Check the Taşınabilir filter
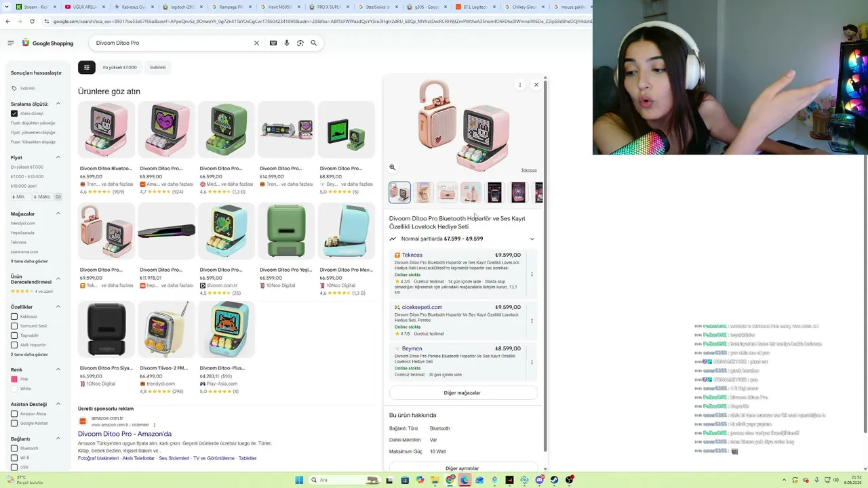The height and width of the screenshot is (488, 868). tap(14, 335)
